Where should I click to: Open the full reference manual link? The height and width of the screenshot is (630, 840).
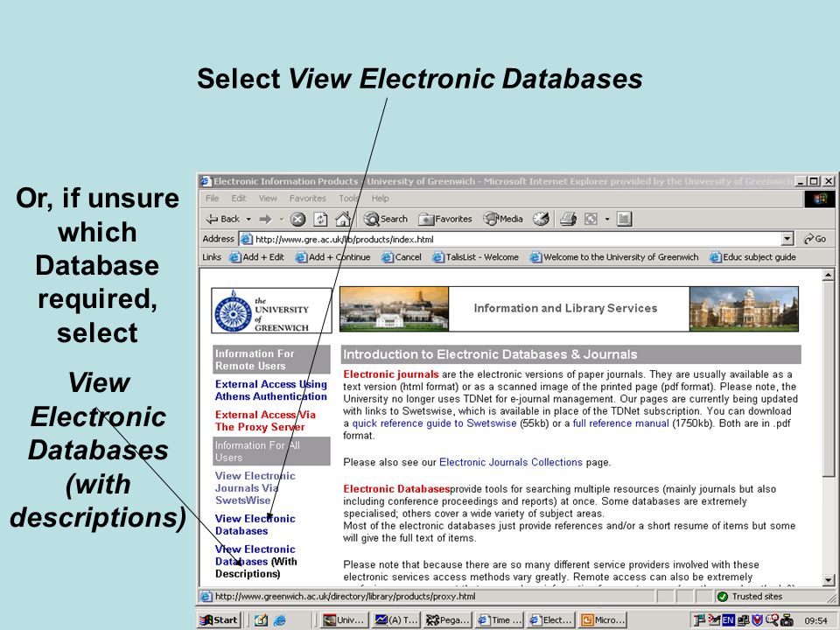point(621,423)
